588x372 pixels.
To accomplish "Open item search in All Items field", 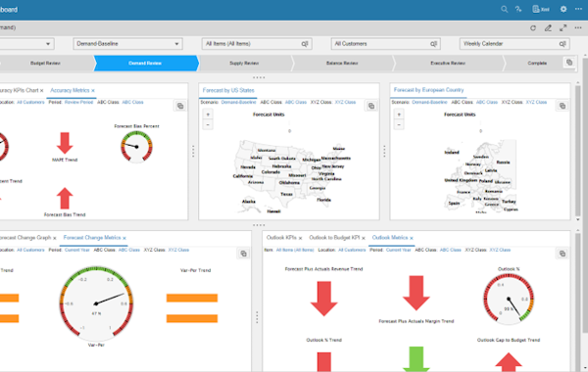I will pos(305,44).
